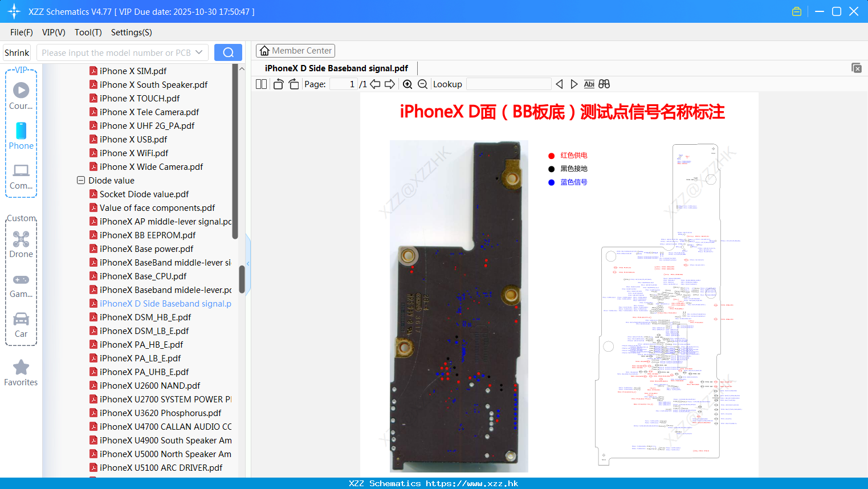Image resolution: width=868 pixels, height=489 pixels.
Task: Find next lookup match triangle
Action: pos(574,84)
